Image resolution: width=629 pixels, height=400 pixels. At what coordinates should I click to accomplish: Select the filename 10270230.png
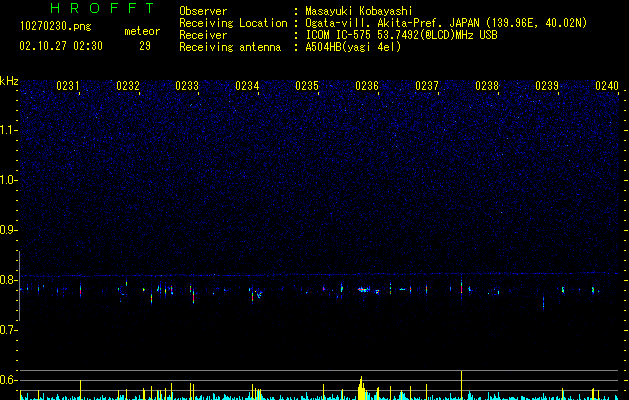(55, 27)
